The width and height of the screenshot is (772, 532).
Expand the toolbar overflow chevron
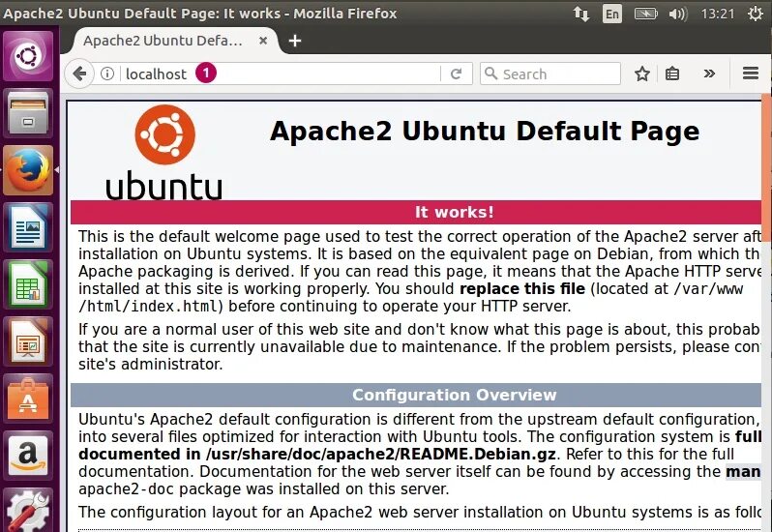tap(709, 74)
